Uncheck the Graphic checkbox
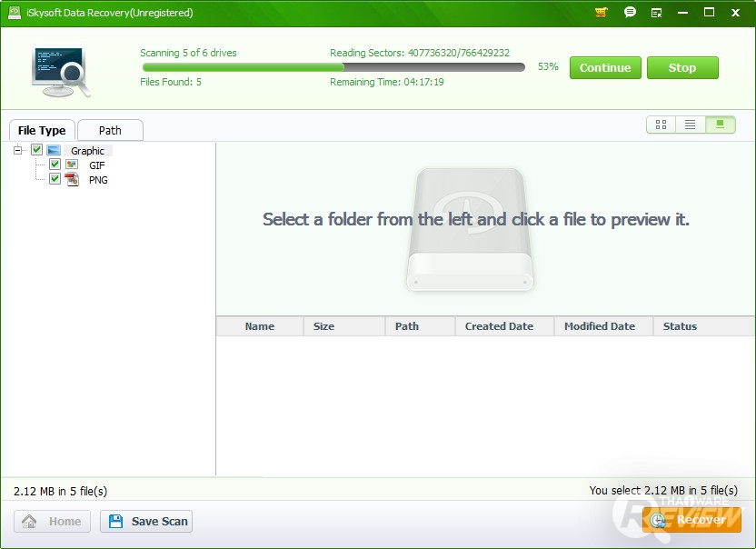The image size is (756, 549). pyautogui.click(x=36, y=150)
